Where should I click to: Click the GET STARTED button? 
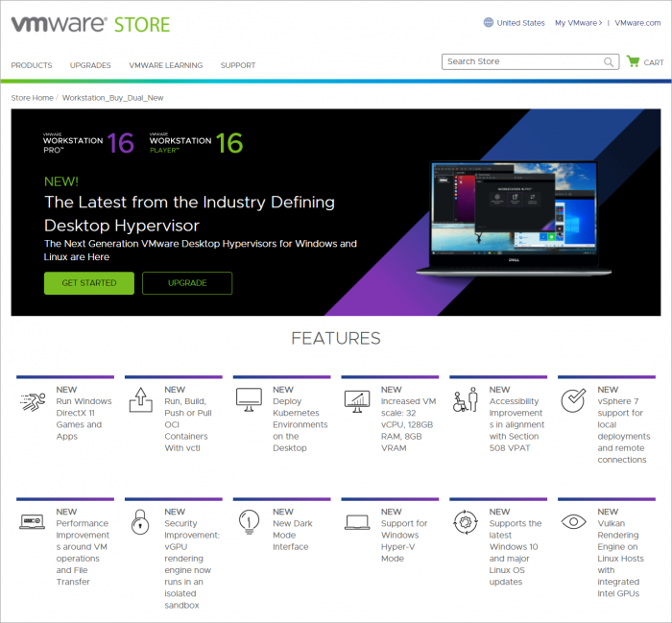coord(89,283)
